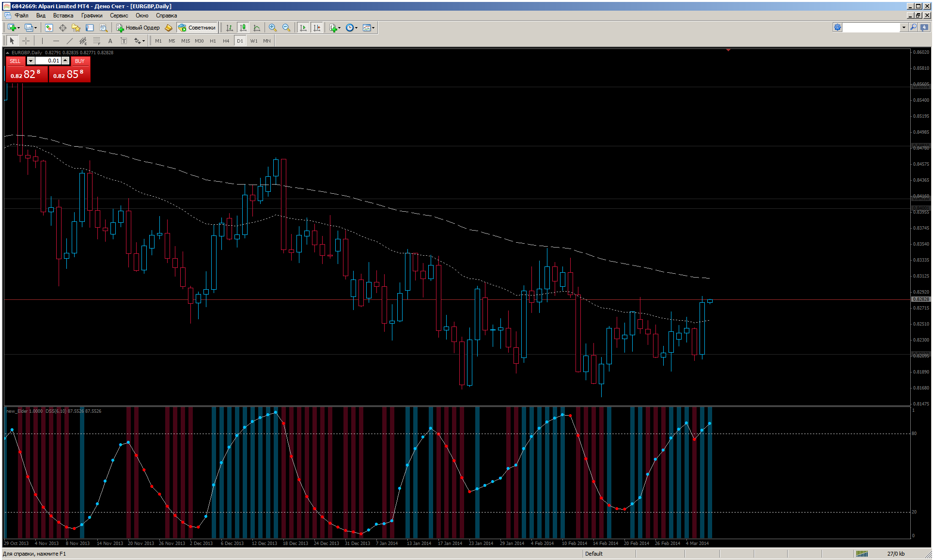
Task: Decrease lot volume with the down arrow
Action: click(31, 61)
